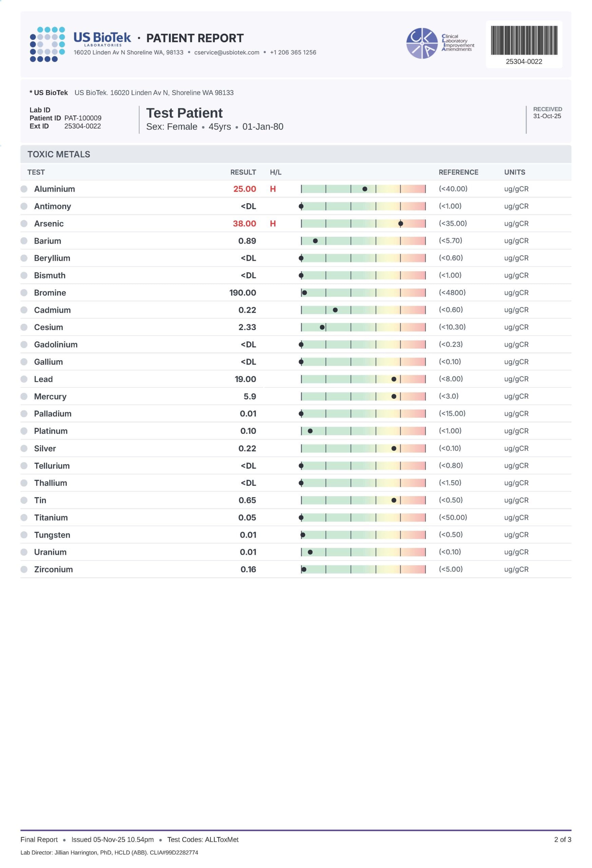Click the RESULT column header
592x868 pixels.
[243, 172]
